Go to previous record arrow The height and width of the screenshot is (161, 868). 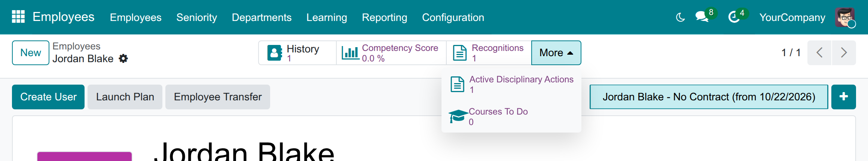[x=819, y=53]
